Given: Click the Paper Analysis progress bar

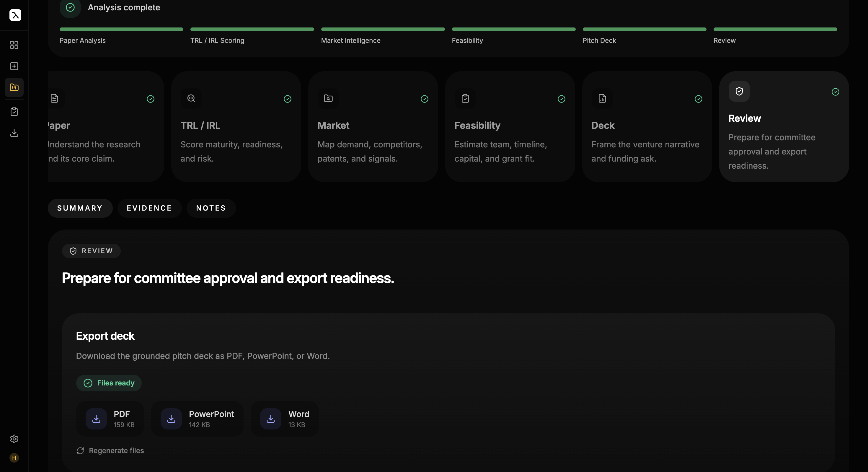Looking at the screenshot, I should tap(121, 29).
